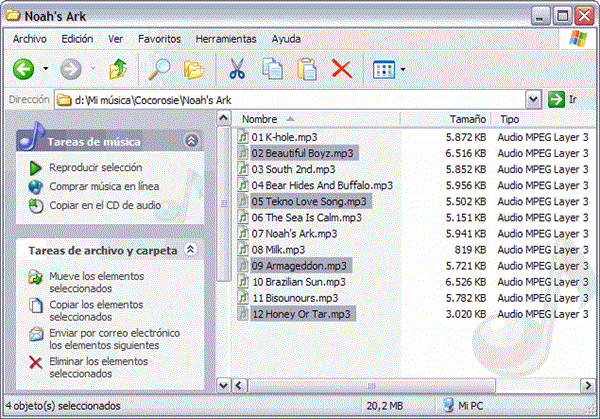
Task: Toggle the Folders pane icon
Action: tap(193, 69)
